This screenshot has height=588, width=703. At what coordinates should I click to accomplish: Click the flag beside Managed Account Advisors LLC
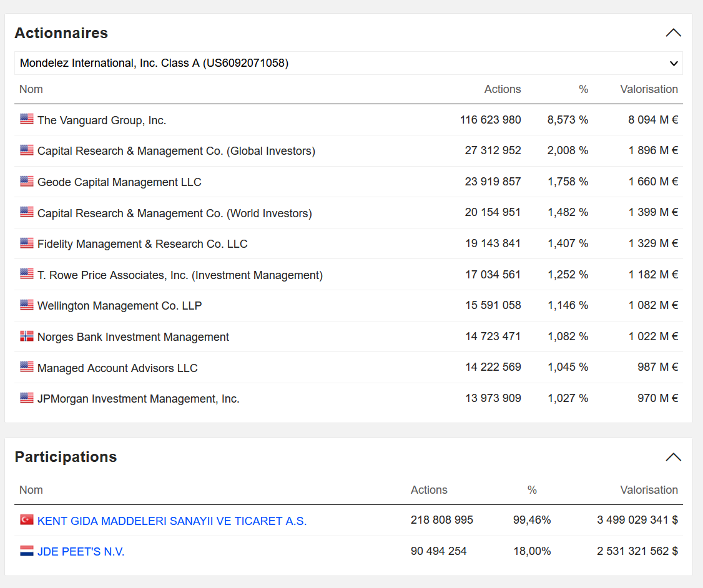[x=27, y=367]
